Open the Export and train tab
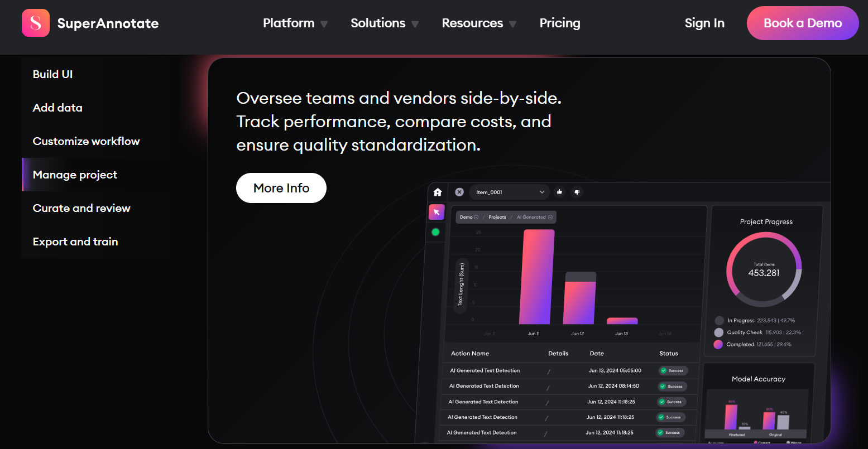This screenshot has width=868, height=449. (x=75, y=242)
